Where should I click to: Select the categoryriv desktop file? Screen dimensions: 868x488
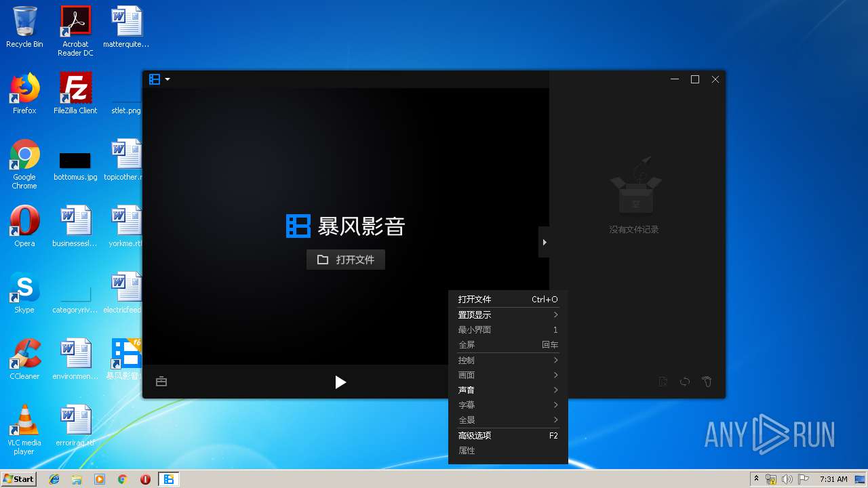(x=75, y=300)
